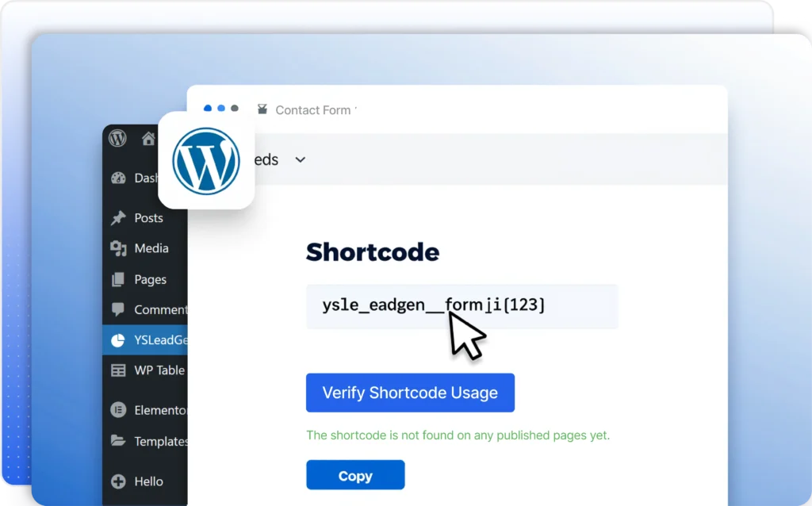Open Comments in the sidebar menu
This screenshot has width=812, height=506.
pyautogui.click(x=160, y=310)
